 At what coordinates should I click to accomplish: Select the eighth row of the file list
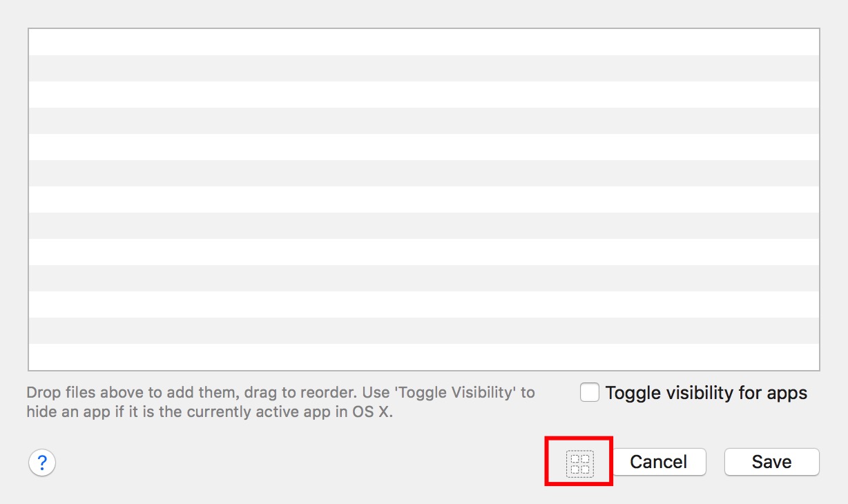click(x=424, y=226)
